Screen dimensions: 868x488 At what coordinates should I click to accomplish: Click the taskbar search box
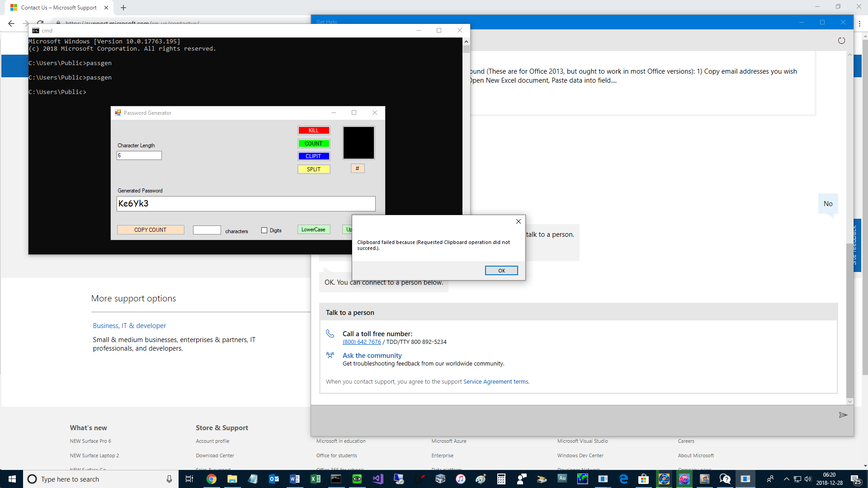pos(100,479)
